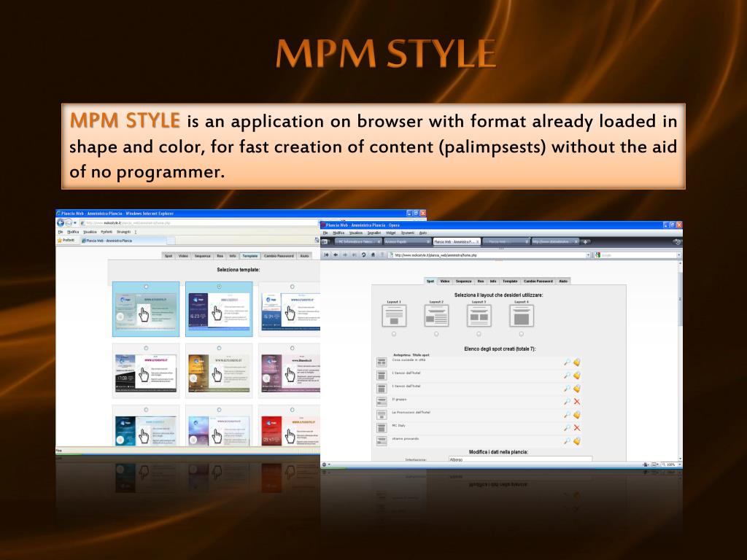Image resolution: width=747 pixels, height=560 pixels.
Task: Select Layout 2 radio button
Action: click(x=436, y=334)
